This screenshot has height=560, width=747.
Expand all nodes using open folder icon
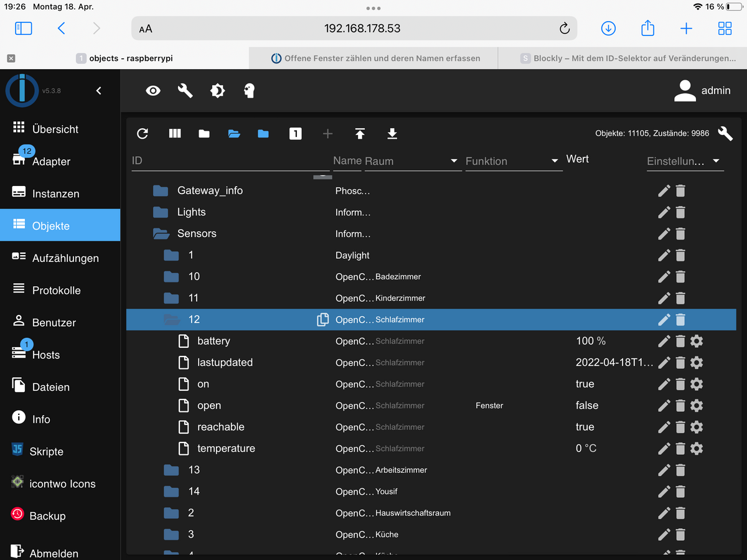234,133
